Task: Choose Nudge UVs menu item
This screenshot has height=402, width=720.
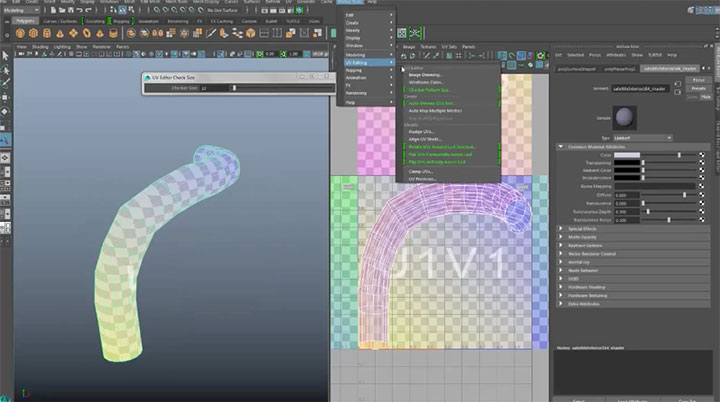Action: coord(421,132)
